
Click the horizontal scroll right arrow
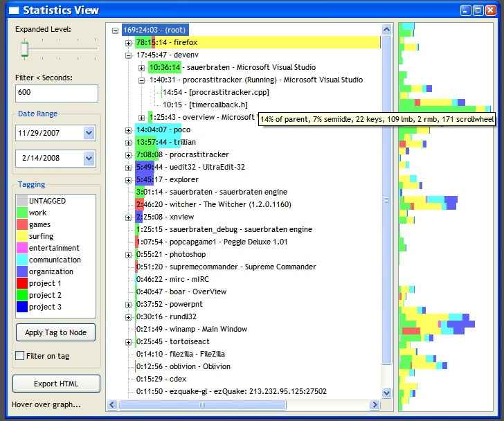tap(375, 404)
